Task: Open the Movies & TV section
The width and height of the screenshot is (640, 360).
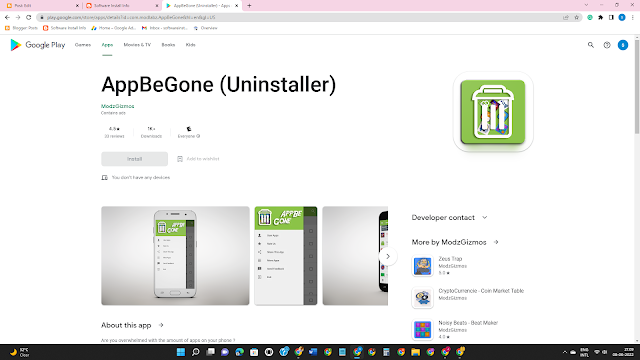Action: (x=137, y=45)
